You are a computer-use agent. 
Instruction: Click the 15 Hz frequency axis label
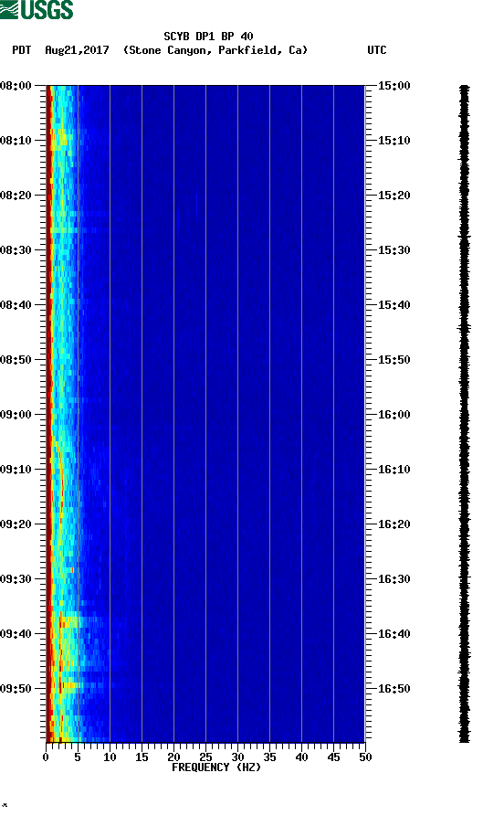(142, 757)
